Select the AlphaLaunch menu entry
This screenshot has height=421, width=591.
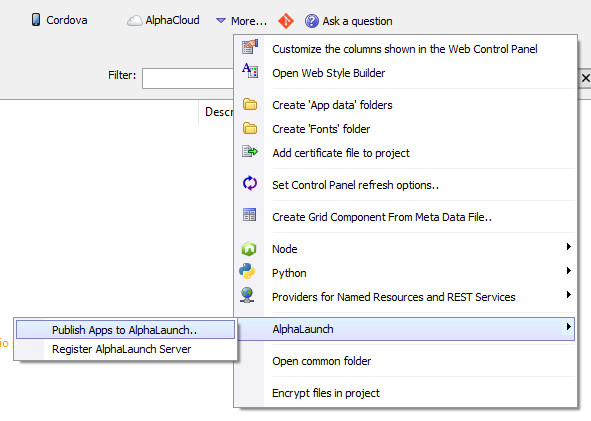(x=406, y=329)
